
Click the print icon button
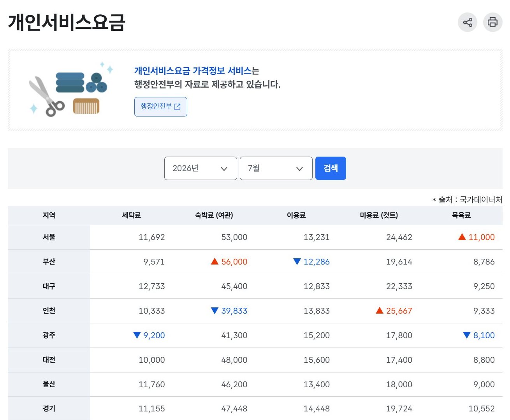coord(492,22)
